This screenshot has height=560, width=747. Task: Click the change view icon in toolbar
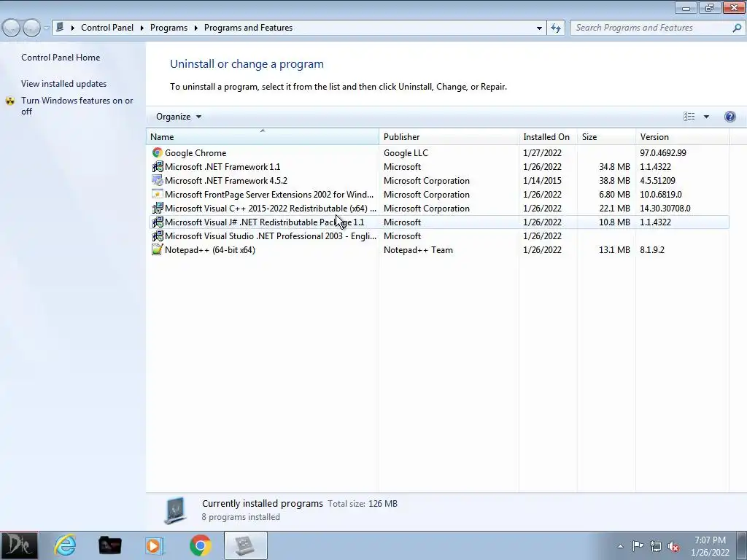click(689, 117)
